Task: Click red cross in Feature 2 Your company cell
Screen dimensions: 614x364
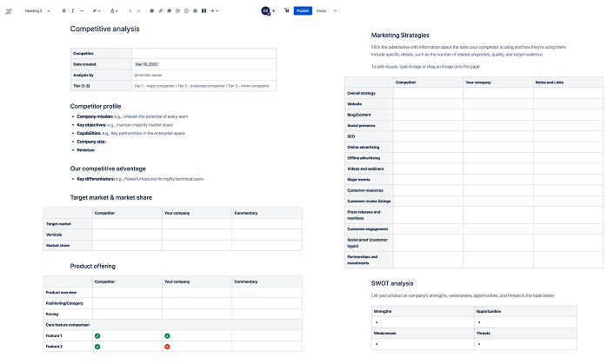Action: coord(167,346)
